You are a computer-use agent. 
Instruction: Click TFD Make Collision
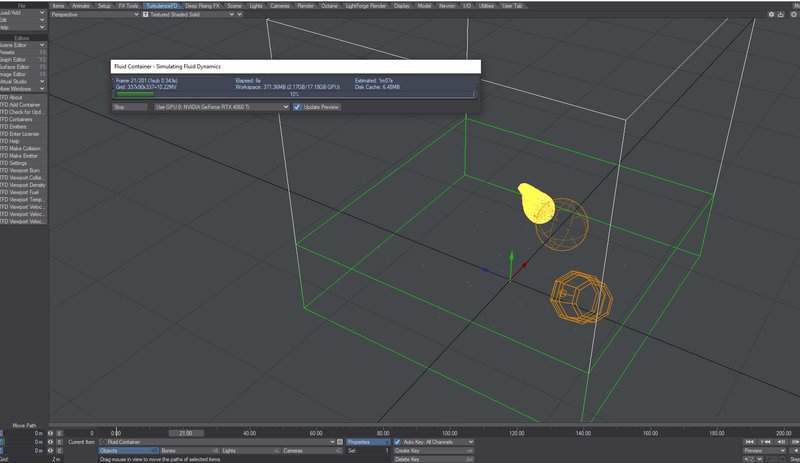point(23,149)
